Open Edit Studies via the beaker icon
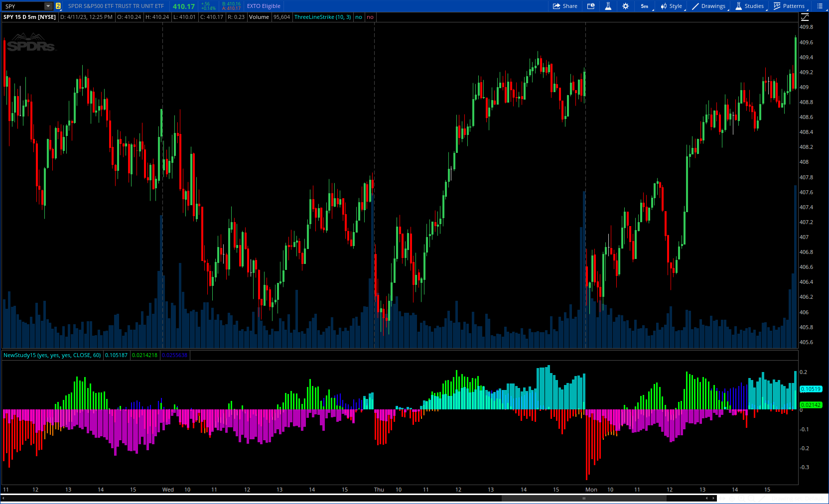 click(608, 6)
